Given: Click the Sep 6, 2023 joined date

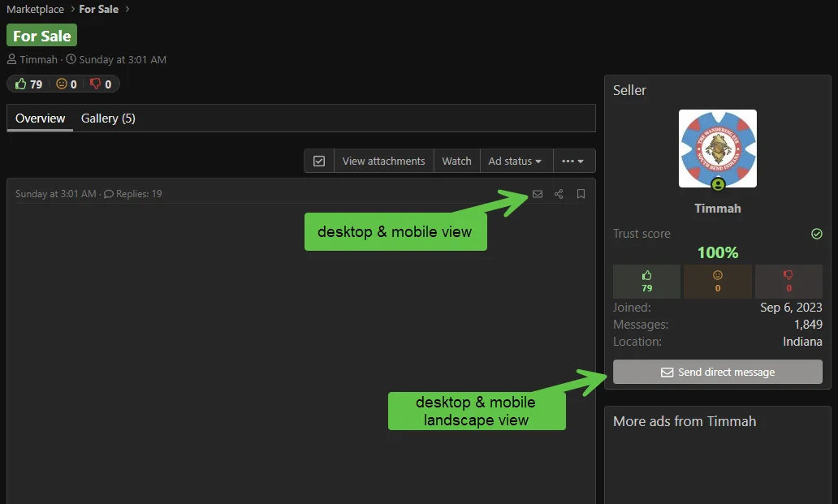Looking at the screenshot, I should click(791, 308).
